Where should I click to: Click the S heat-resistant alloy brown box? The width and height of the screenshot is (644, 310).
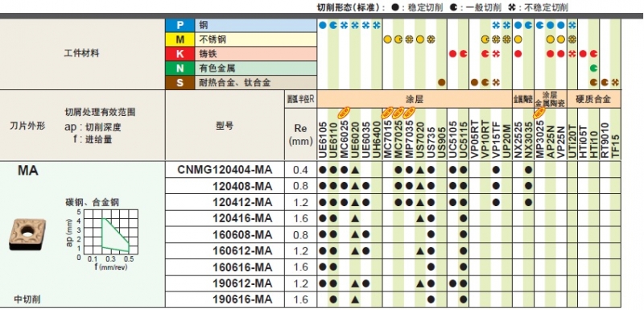tap(180, 82)
